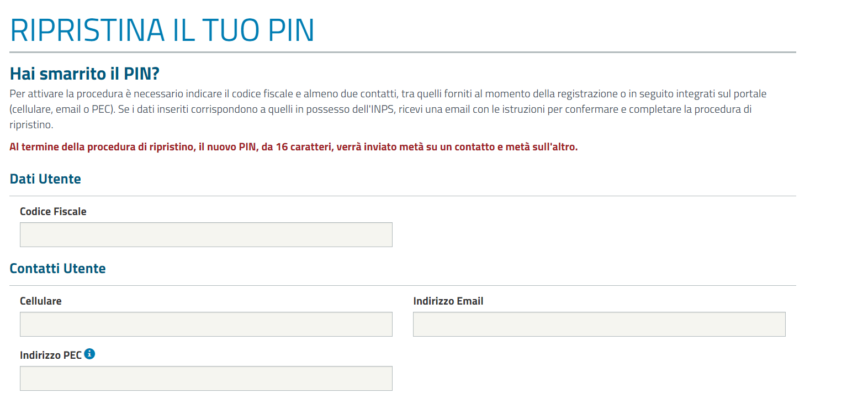This screenshot has height=403, width=868.
Task: Click the Codice Fiscale field label
Action: click(53, 211)
